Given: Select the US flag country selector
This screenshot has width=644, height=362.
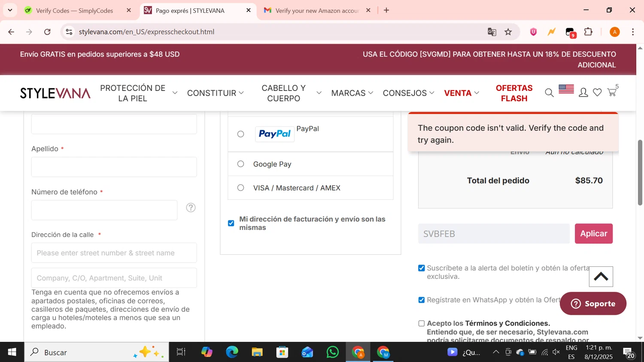Looking at the screenshot, I should tap(566, 89).
